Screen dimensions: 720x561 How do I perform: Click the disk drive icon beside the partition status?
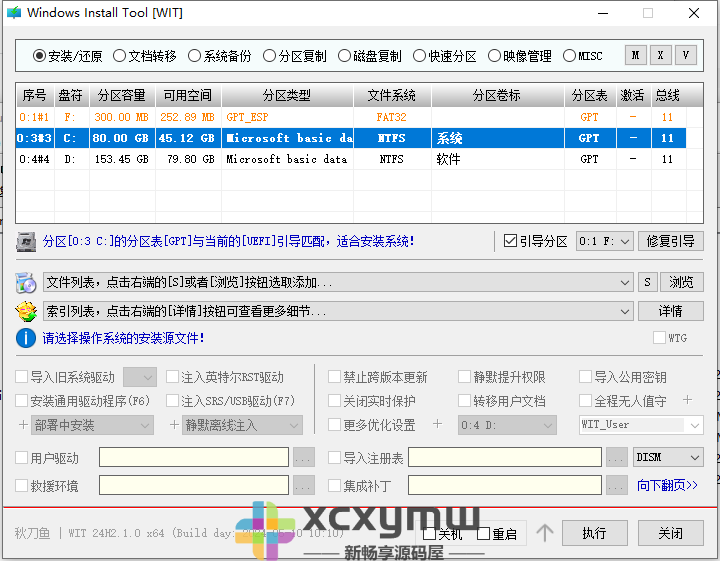pyautogui.click(x=26, y=241)
